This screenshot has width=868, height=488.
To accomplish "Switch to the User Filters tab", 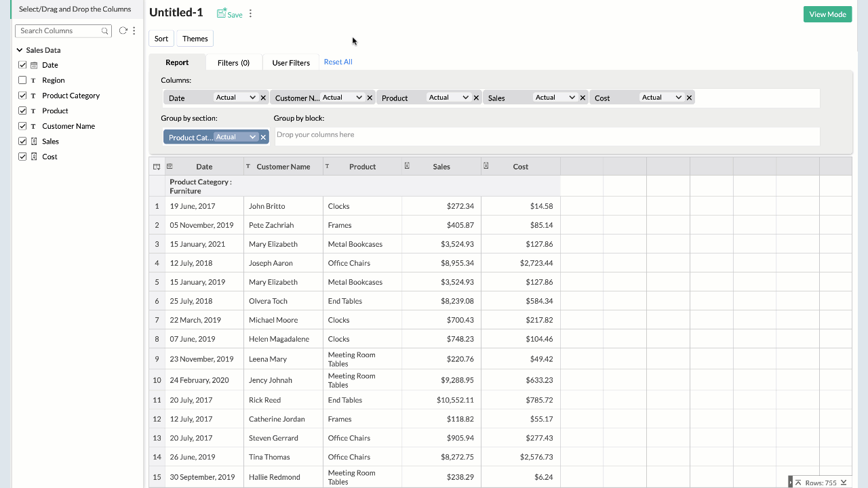I will pos(291,62).
